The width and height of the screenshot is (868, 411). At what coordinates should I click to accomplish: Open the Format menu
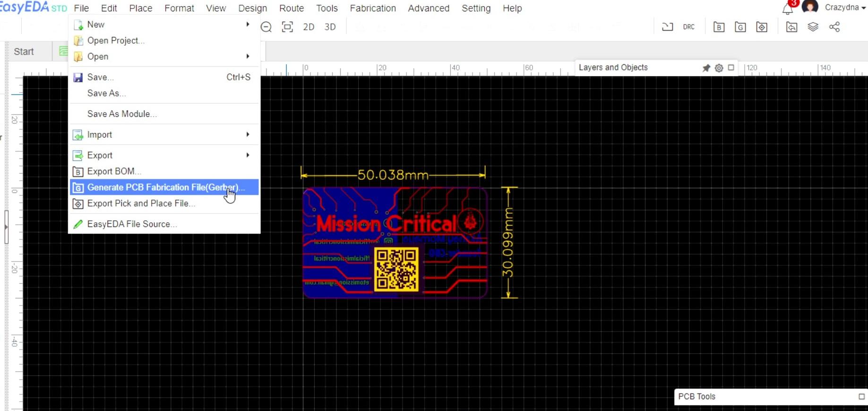click(x=179, y=8)
